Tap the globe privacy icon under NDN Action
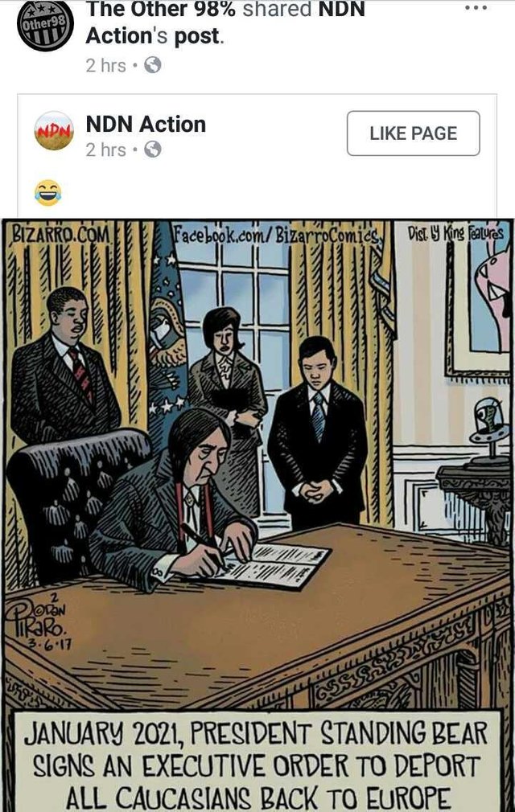Image resolution: width=515 pixels, height=812 pixels. point(152,150)
